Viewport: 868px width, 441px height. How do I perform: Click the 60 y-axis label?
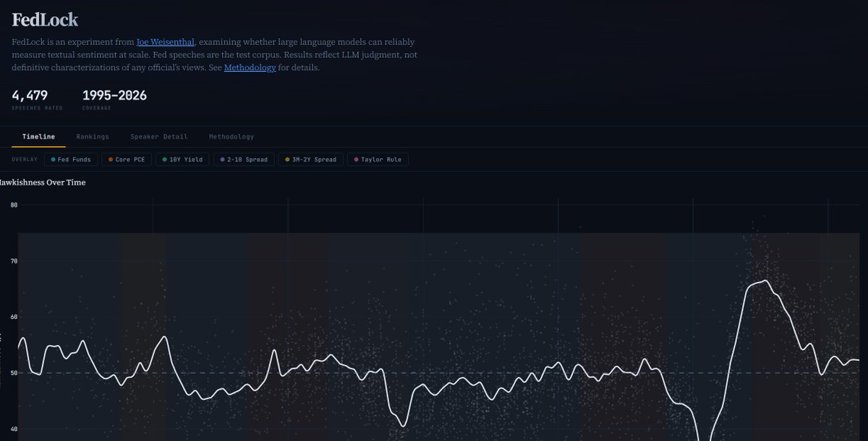14,317
